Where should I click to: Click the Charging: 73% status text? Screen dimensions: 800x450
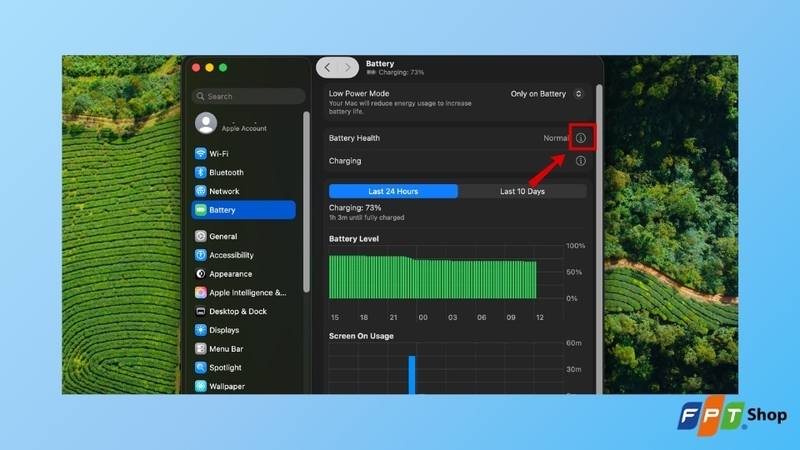(x=355, y=208)
